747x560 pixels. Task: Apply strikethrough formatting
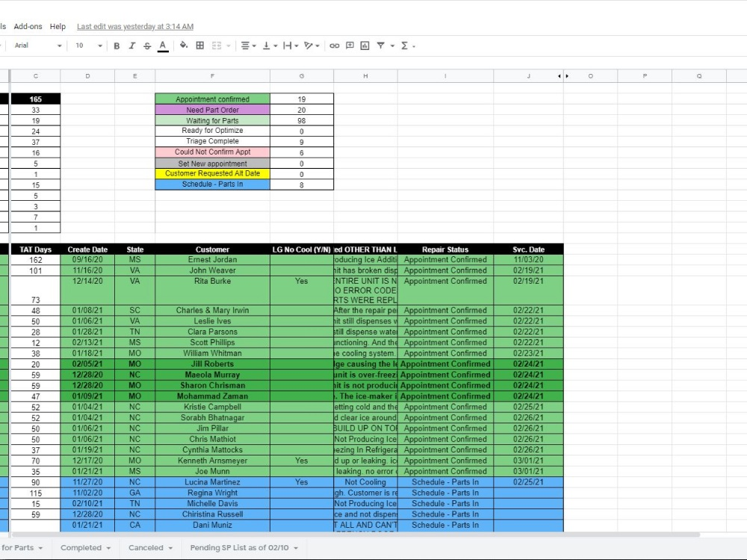point(147,46)
